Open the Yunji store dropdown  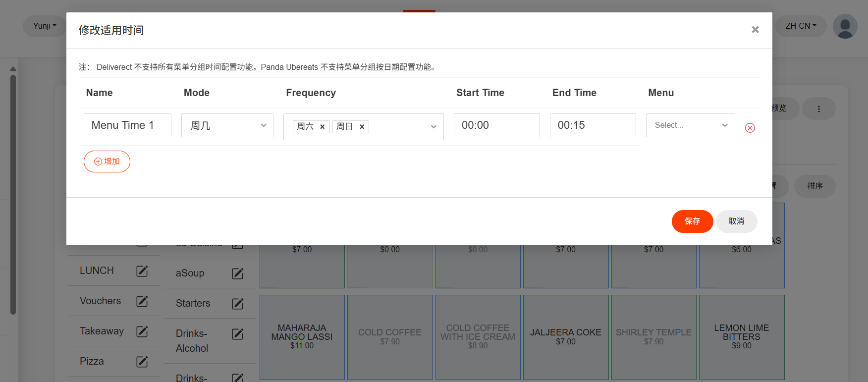coord(45,26)
